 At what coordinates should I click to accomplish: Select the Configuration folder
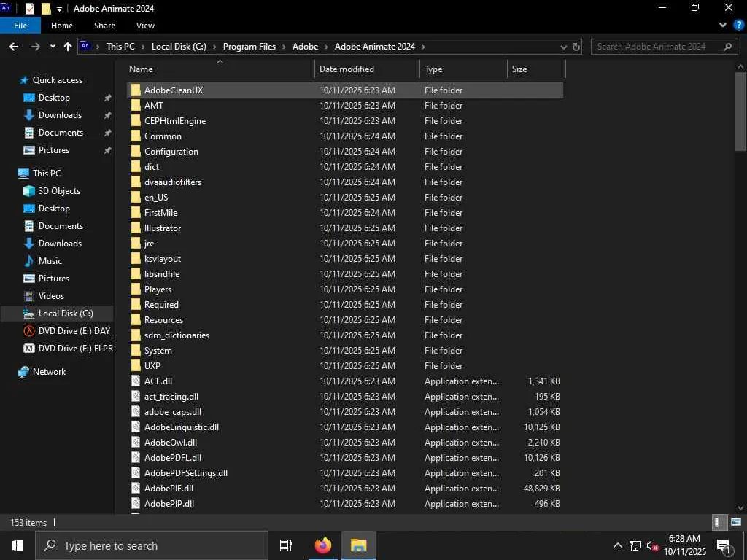[171, 152]
